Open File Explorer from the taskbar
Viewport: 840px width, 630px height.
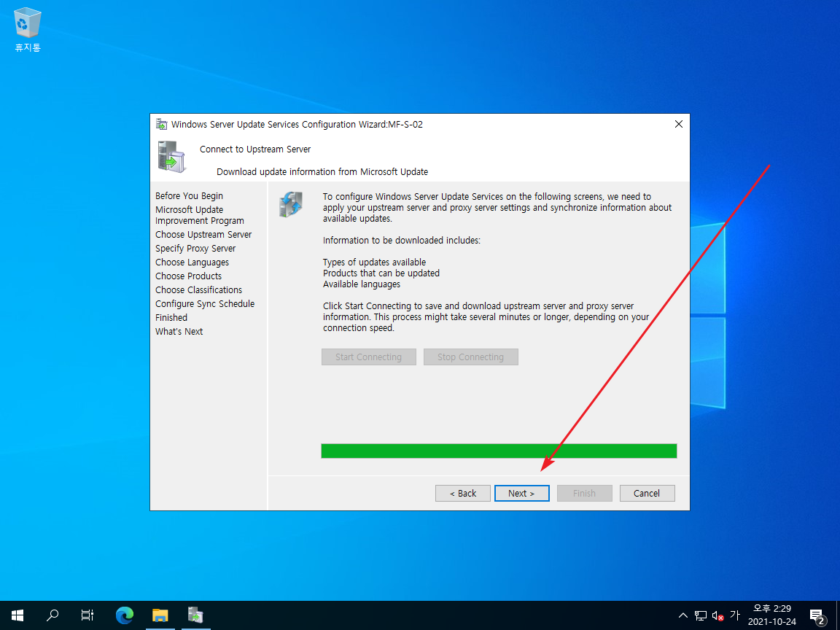pyautogui.click(x=160, y=615)
